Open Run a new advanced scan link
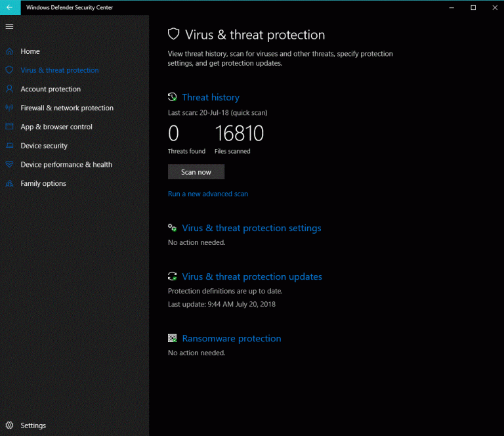Viewport: 504px width, 436px height. pyautogui.click(x=208, y=194)
